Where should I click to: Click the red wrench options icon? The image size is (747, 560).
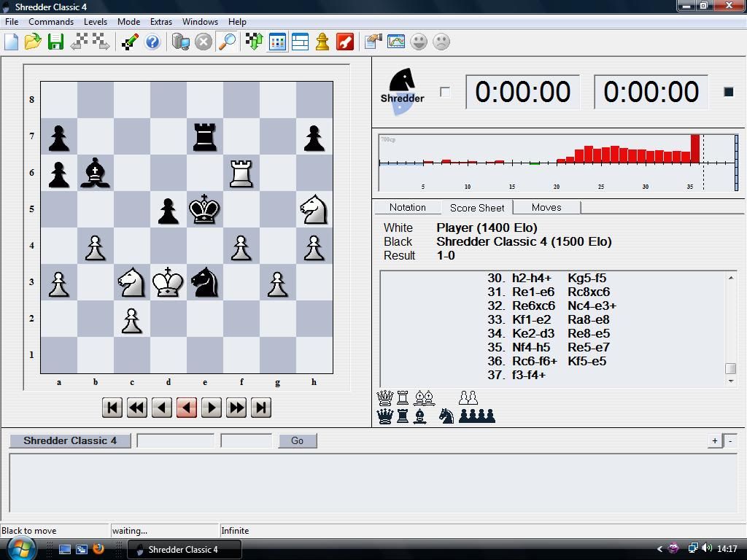(345, 42)
